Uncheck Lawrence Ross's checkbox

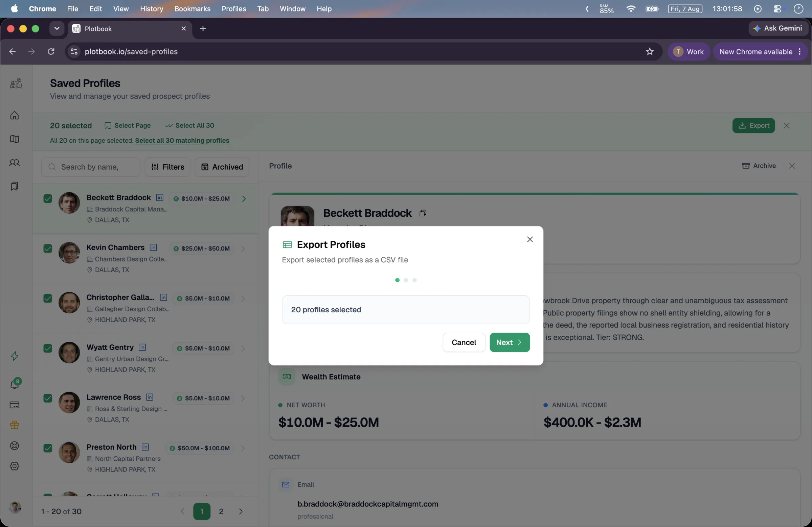(x=48, y=398)
